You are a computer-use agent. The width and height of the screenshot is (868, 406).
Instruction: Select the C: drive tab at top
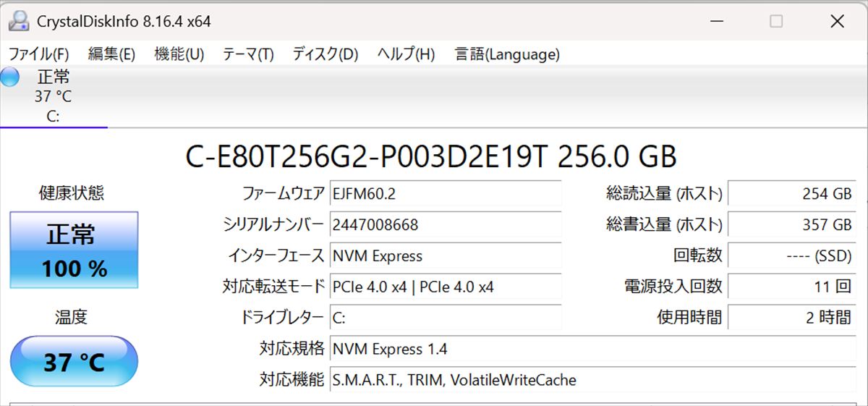coord(53,97)
